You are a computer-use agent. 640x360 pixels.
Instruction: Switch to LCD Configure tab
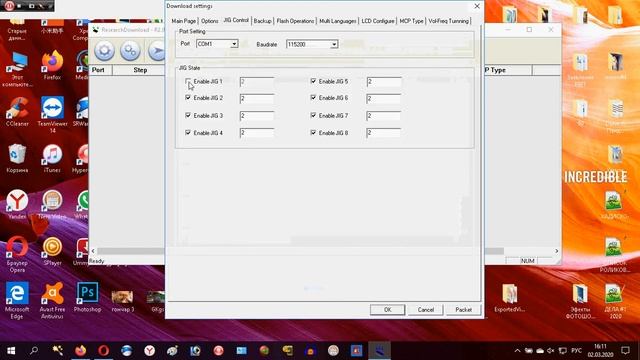click(x=378, y=21)
